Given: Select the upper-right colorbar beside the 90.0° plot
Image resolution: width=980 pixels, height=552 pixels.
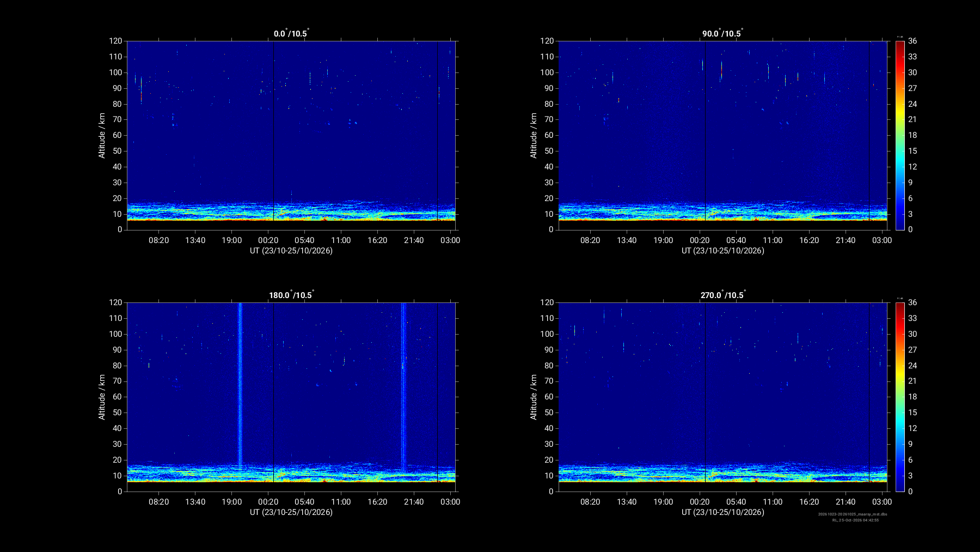Looking at the screenshot, I should pos(900,135).
